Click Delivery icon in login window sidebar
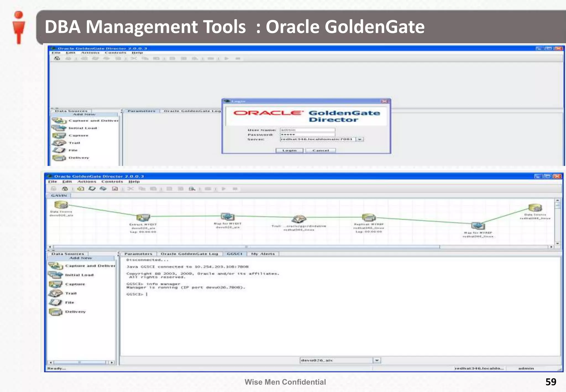 pyautogui.click(x=59, y=158)
